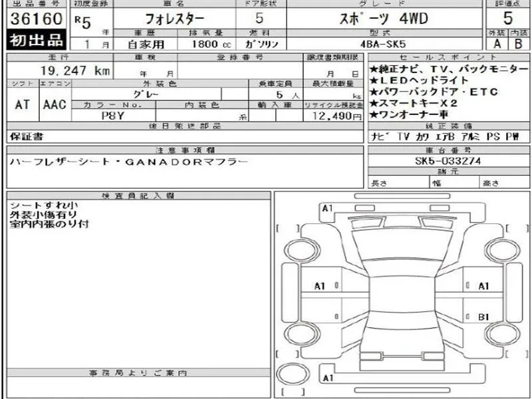The width and height of the screenshot is (532, 399).
Task: Click the A1 damage mark on front bumper
Action: (327, 208)
